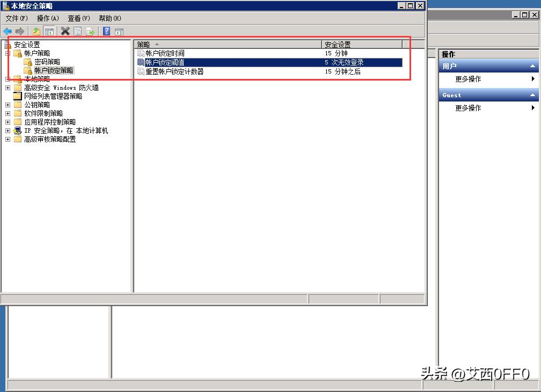Open the Properties toolbar icon

point(78,31)
